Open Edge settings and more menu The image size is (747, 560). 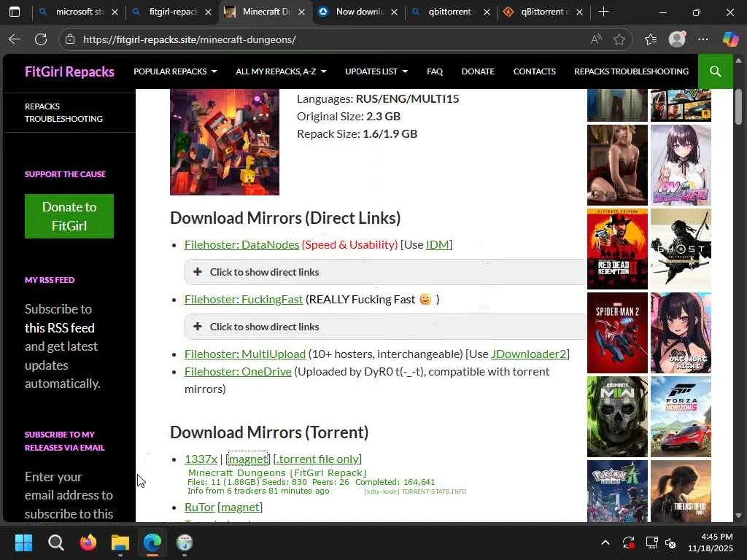[703, 39]
